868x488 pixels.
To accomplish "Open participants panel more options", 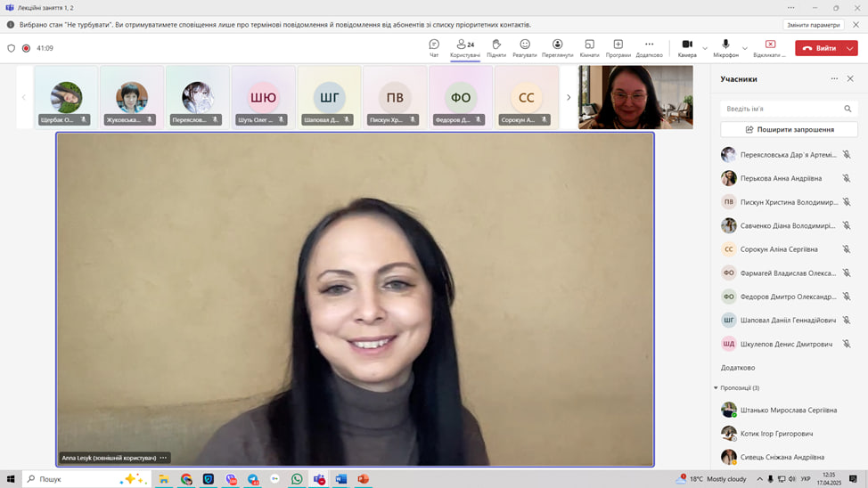I will [834, 79].
